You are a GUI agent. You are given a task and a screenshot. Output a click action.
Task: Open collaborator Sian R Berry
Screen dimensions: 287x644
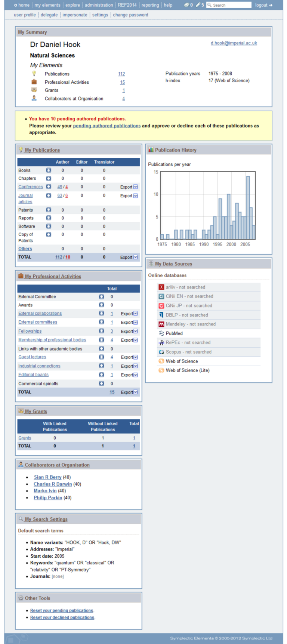(47, 477)
